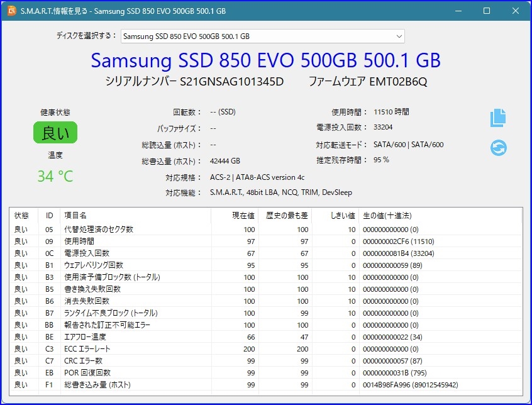Select the 総書き込み量 (ホスト) row
Image resolution: width=532 pixels, height=405 pixels.
(x=265, y=385)
